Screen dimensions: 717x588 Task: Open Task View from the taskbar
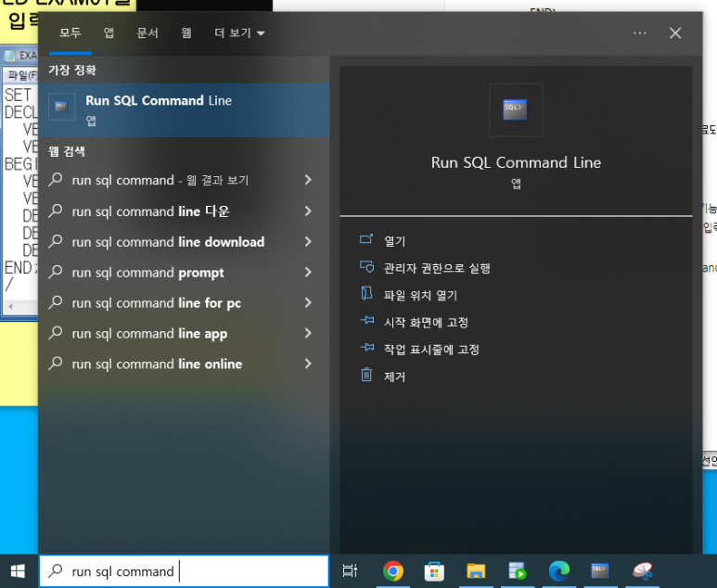click(350, 571)
